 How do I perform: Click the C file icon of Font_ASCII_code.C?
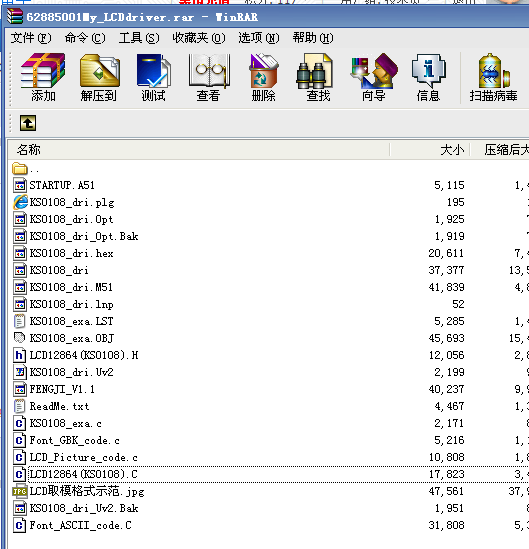[x=19, y=525]
